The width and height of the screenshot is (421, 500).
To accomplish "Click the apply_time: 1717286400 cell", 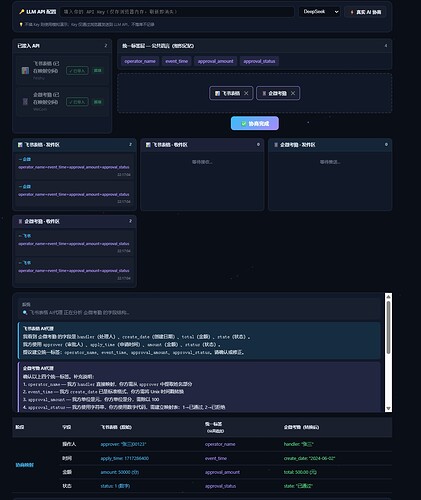I will point(124,458).
